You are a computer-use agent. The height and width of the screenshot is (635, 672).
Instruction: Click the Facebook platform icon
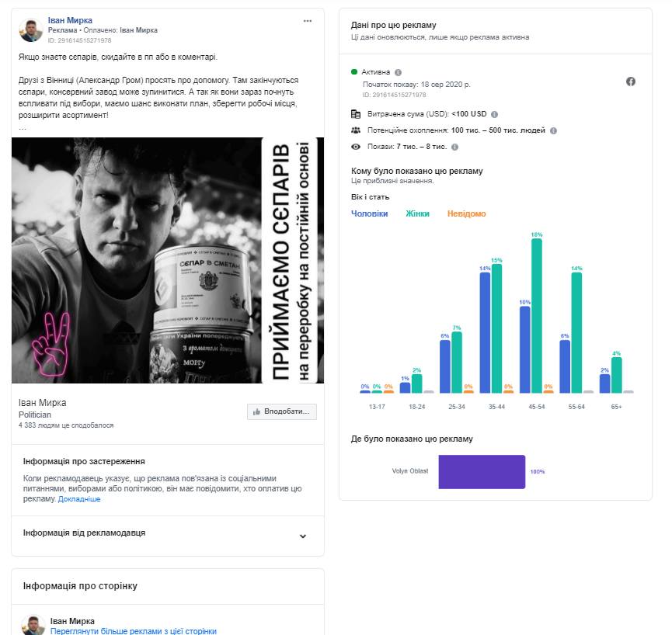631,82
